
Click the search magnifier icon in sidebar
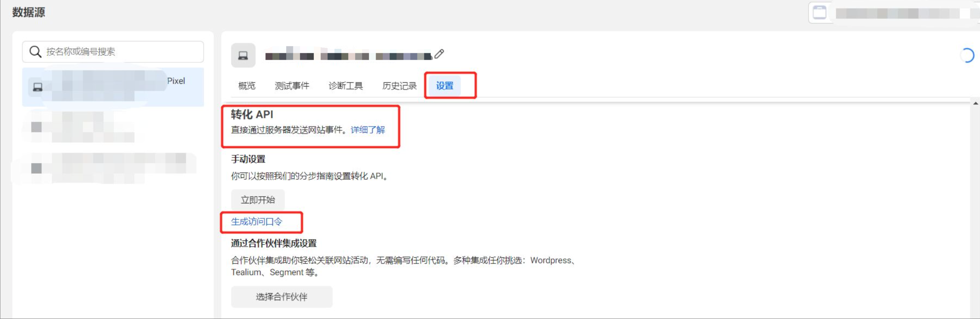tap(36, 52)
